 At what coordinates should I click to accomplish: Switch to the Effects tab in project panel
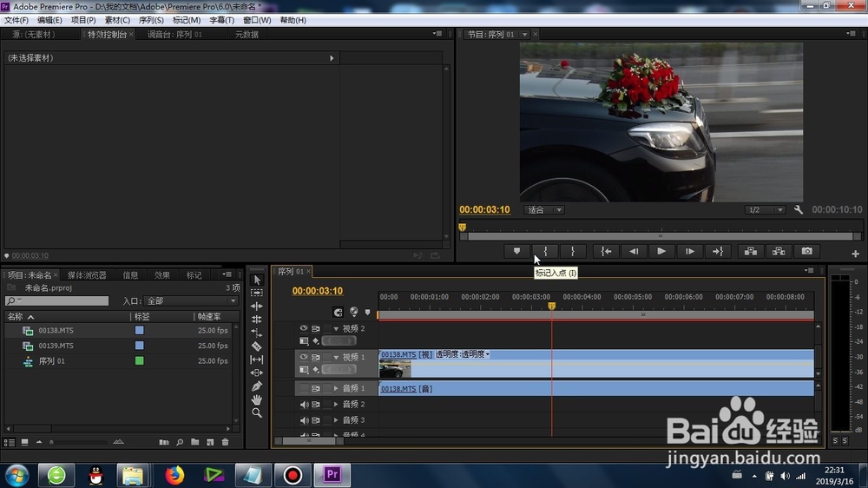161,274
